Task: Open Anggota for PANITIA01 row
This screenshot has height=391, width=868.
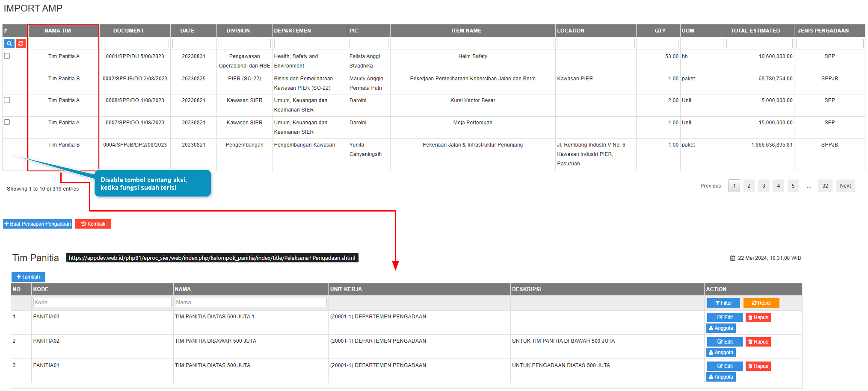Action: [721, 377]
